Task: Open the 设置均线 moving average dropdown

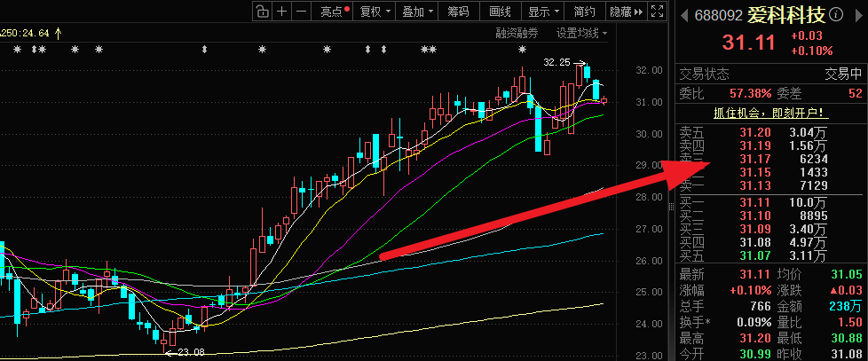Action: pos(581,33)
